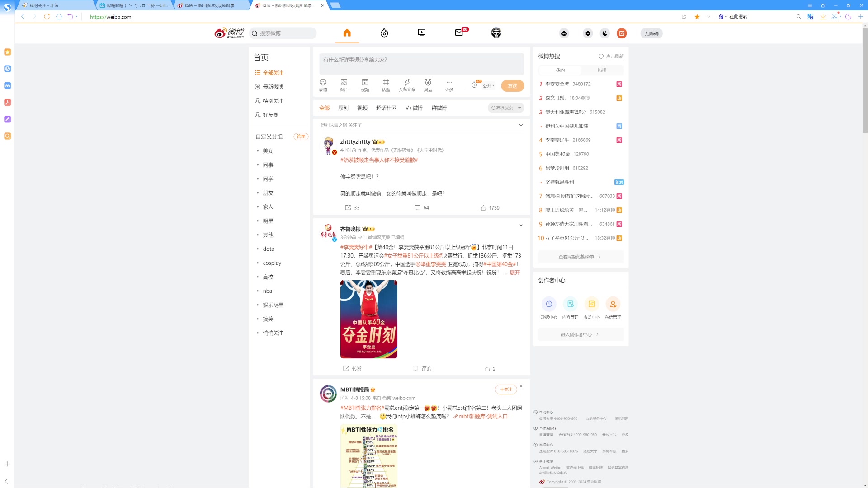Image resolution: width=868 pixels, height=488 pixels.
Task: Open the 奥运 Olympics composer feature
Action: [427, 85]
